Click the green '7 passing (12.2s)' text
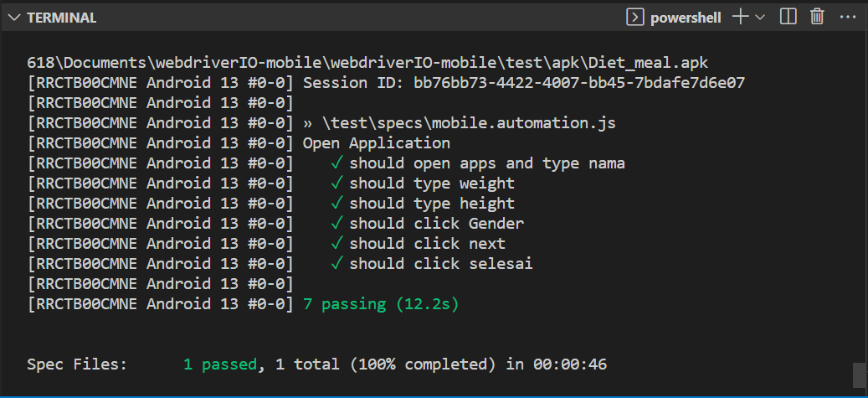This screenshot has width=868, height=398. 381,304
